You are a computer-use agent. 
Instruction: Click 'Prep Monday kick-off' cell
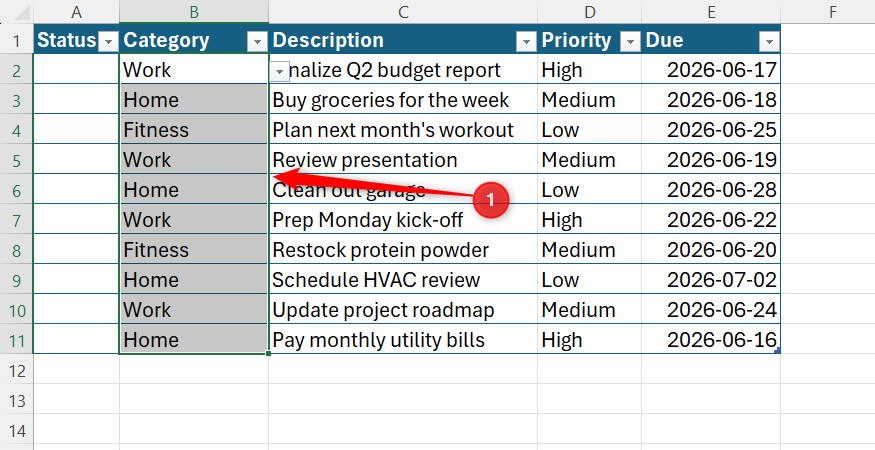(x=403, y=219)
